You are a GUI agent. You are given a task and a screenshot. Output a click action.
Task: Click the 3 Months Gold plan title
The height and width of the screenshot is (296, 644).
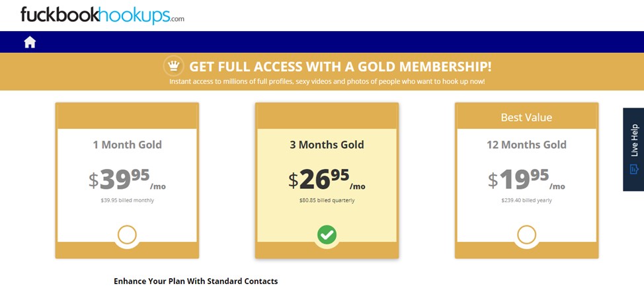[327, 145]
